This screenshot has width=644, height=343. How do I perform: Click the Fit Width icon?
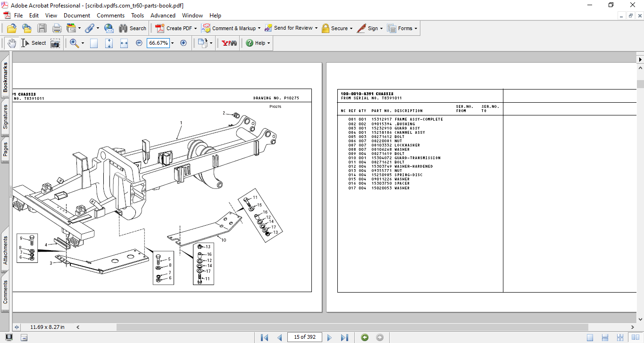(124, 43)
